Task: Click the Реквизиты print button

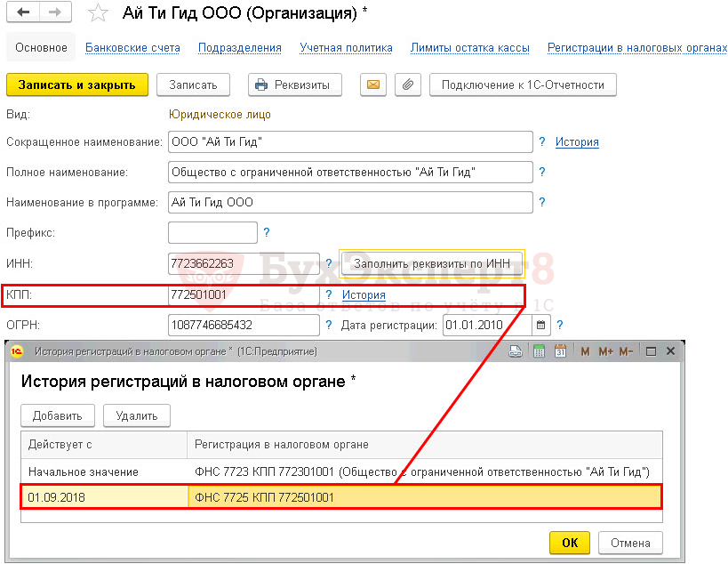Action: click(x=295, y=85)
